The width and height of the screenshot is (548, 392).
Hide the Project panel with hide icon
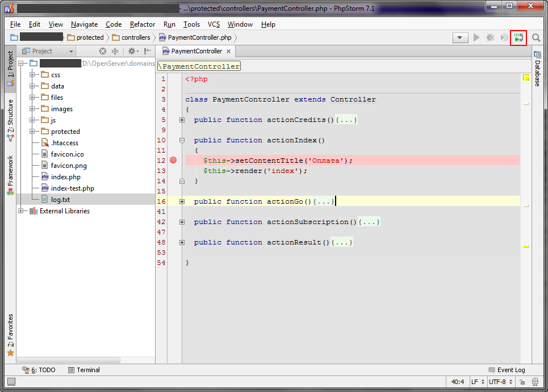147,51
